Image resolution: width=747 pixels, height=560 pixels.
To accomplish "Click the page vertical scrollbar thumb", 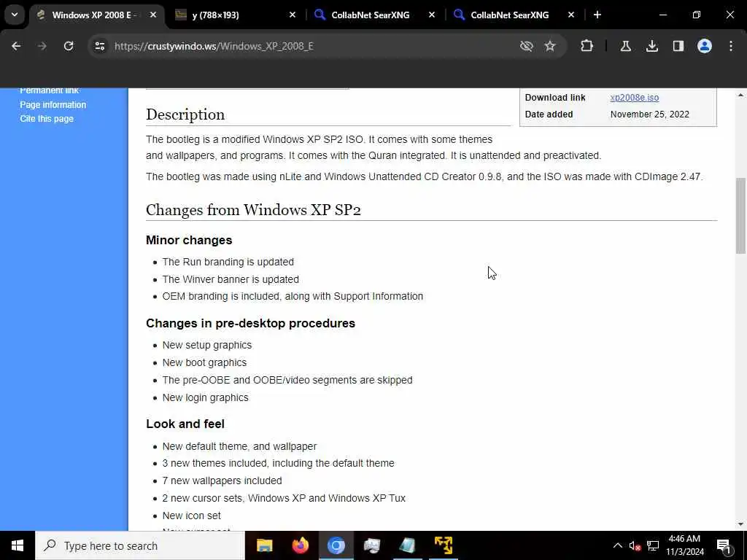I will [740, 216].
